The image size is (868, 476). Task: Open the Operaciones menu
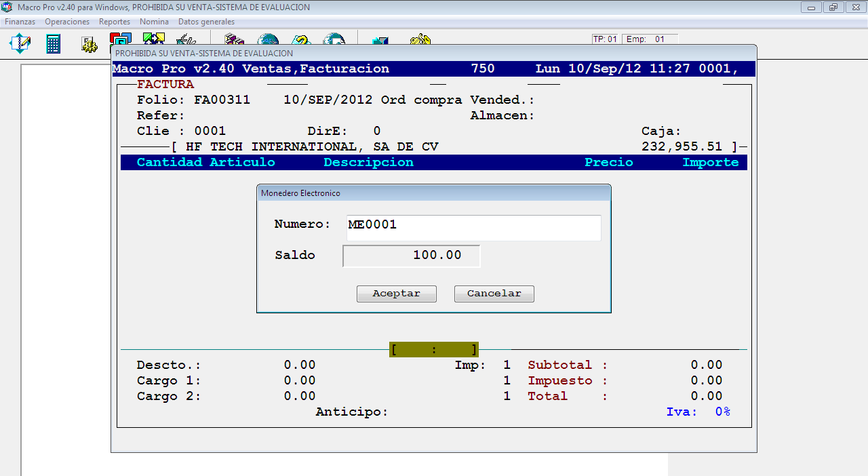pos(67,22)
